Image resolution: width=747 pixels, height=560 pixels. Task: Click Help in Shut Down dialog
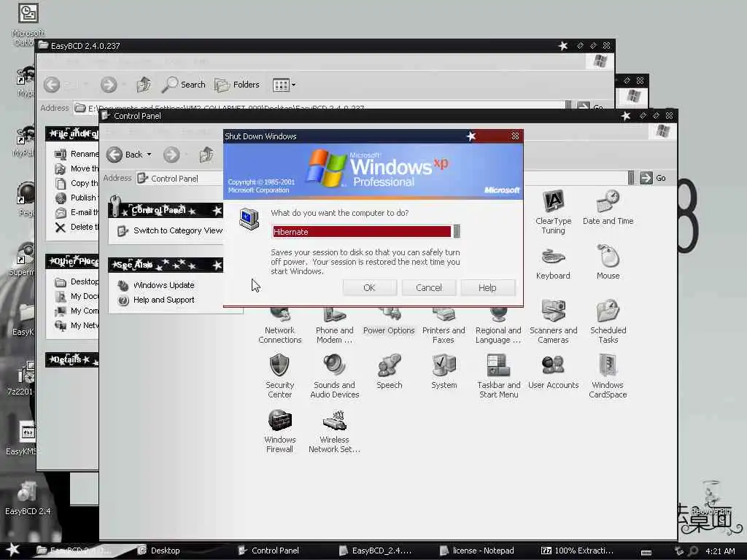pyautogui.click(x=487, y=287)
